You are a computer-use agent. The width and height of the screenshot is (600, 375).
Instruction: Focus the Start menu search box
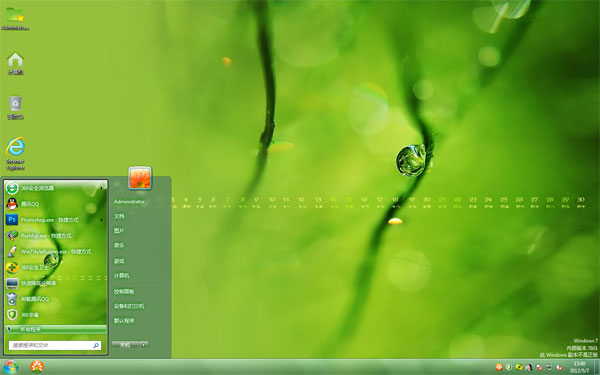[x=55, y=345]
